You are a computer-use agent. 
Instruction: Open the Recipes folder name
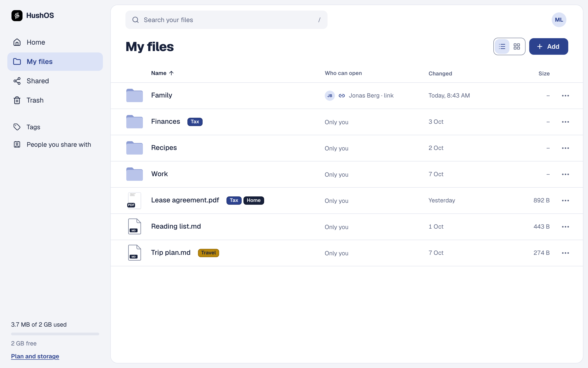click(x=164, y=148)
